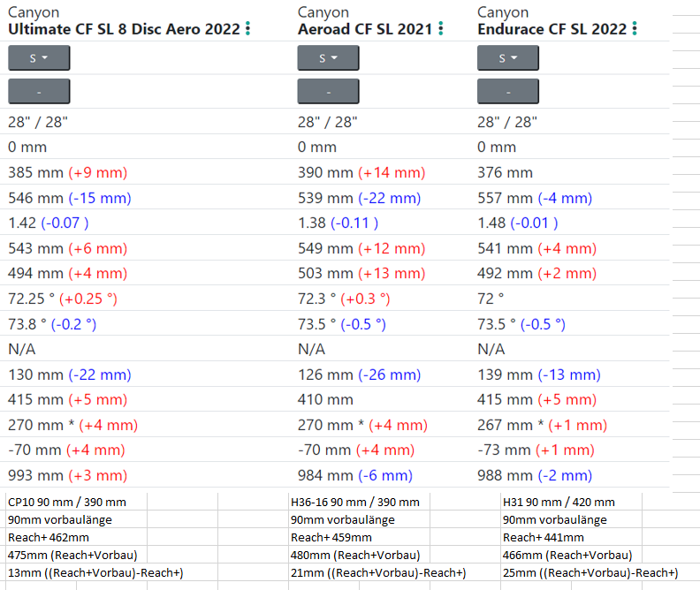
Task: Select cell 13mm ((Reach+Vorbau)-Reach+)
Action: pyautogui.click(x=95, y=572)
